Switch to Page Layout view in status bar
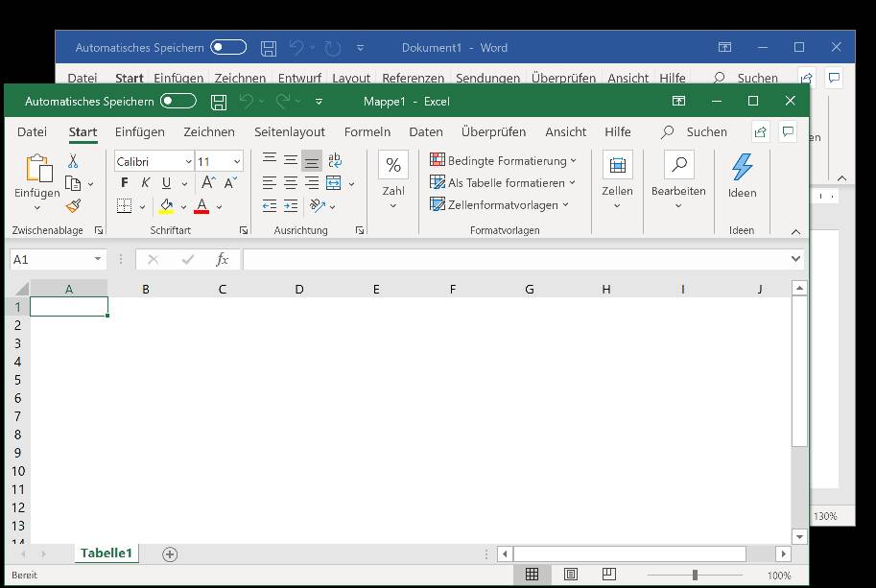The image size is (876, 588). point(571,575)
